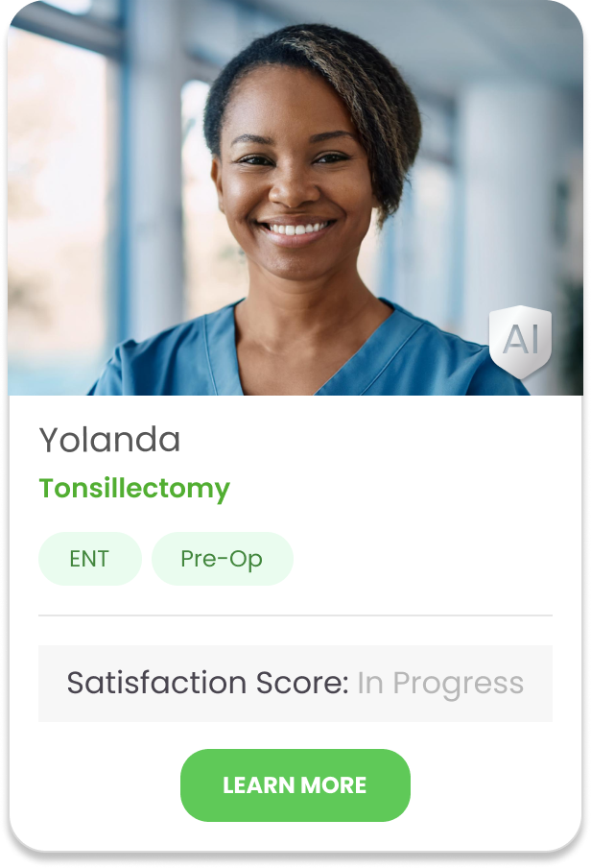Screen dimensions: 591x868
Task: Click the nurse's smile in photo
Action: click(296, 229)
